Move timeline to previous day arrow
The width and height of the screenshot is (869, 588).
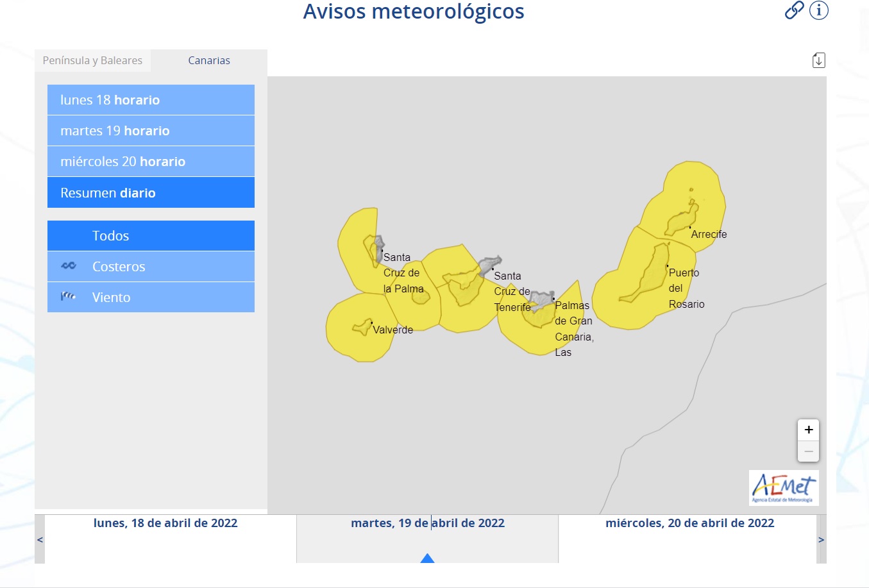pos(40,539)
